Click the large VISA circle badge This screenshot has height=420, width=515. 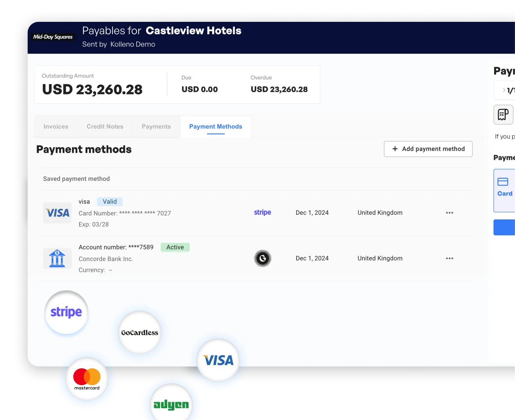point(218,360)
